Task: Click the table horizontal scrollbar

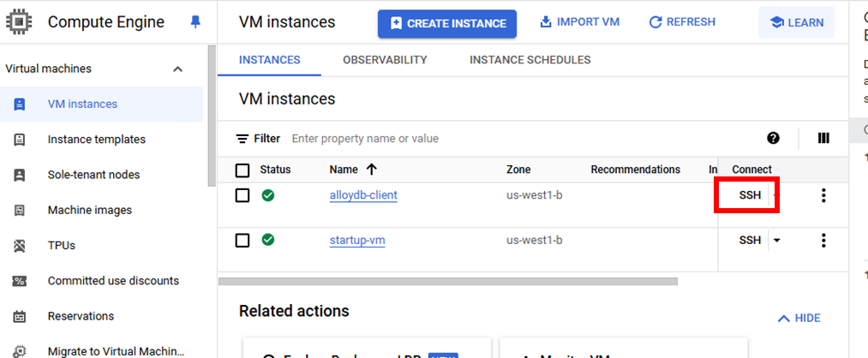Action: tap(448, 282)
